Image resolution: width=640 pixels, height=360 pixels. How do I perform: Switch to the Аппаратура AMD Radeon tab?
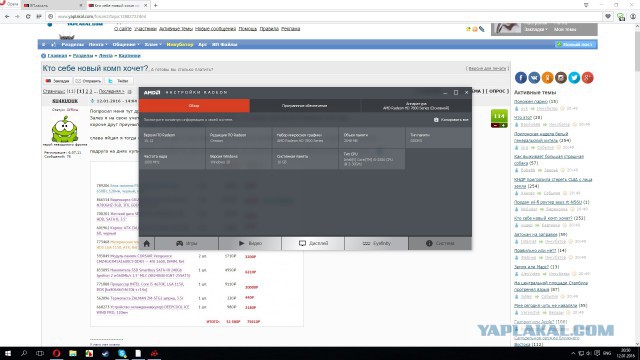click(x=416, y=106)
